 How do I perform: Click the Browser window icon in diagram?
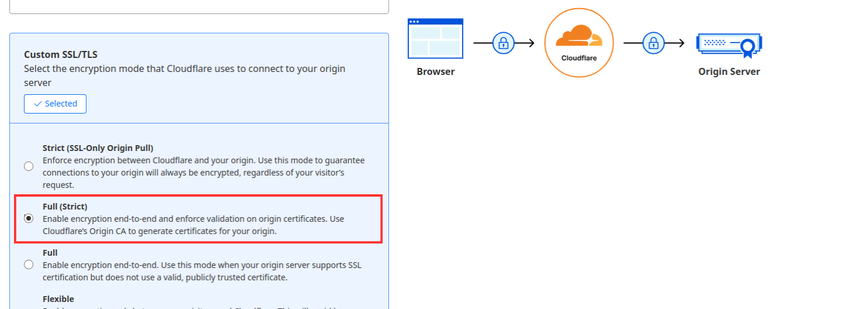[x=435, y=39]
